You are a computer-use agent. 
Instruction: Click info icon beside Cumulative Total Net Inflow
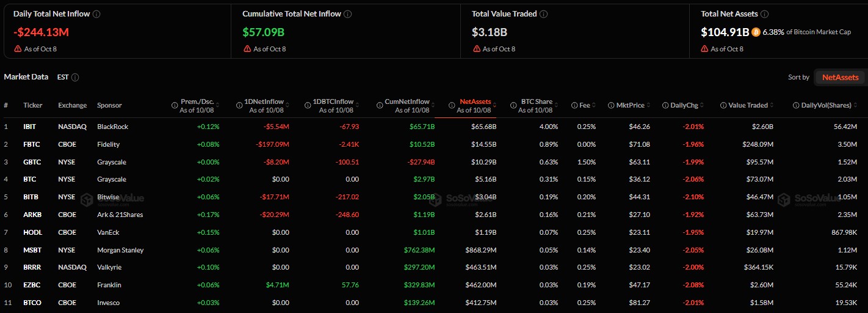click(x=347, y=13)
